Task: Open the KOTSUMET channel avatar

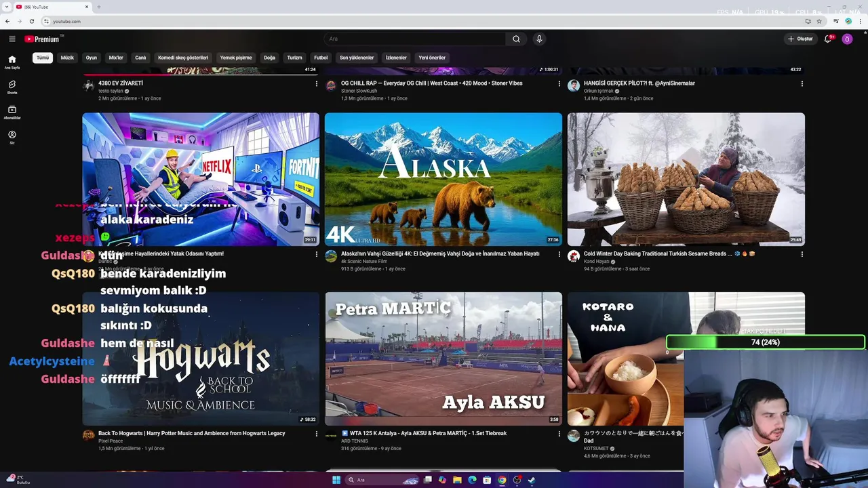Action: [574, 435]
